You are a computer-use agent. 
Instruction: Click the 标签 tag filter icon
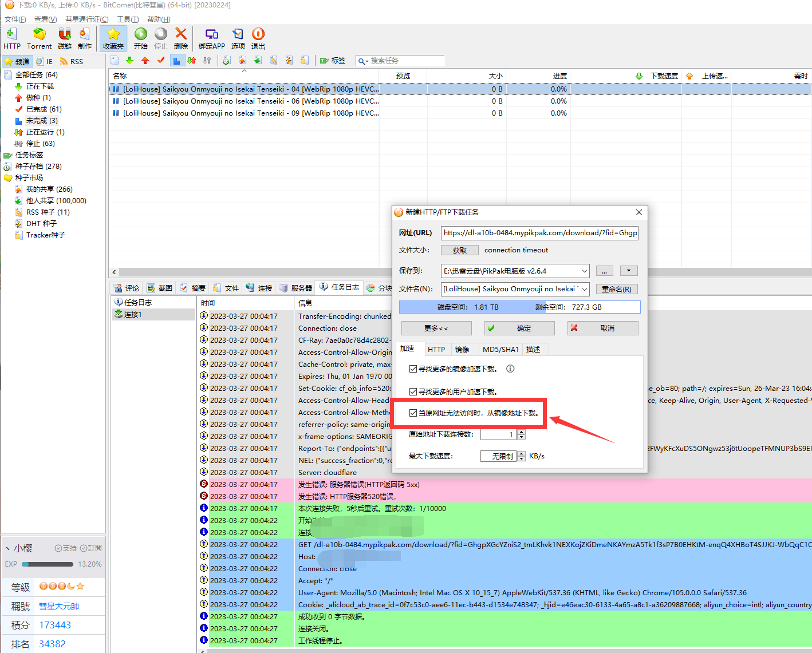click(x=333, y=61)
